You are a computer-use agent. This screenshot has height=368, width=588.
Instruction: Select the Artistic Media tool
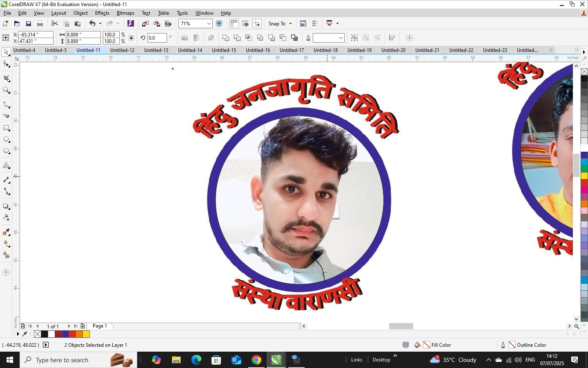tap(6, 116)
